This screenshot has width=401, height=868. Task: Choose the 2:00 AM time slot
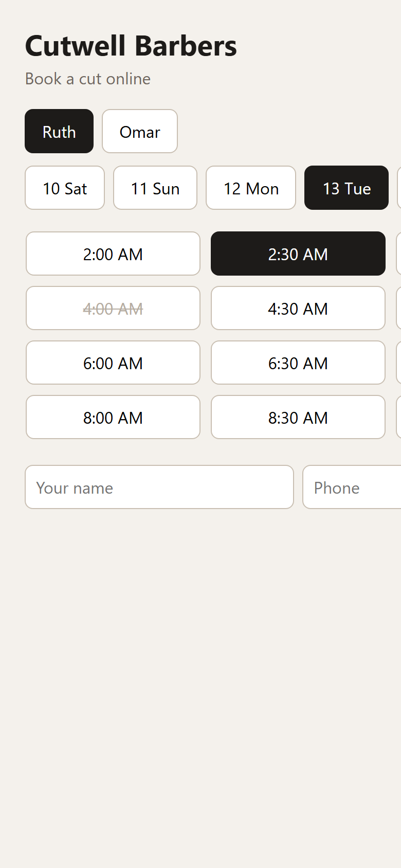tap(113, 254)
